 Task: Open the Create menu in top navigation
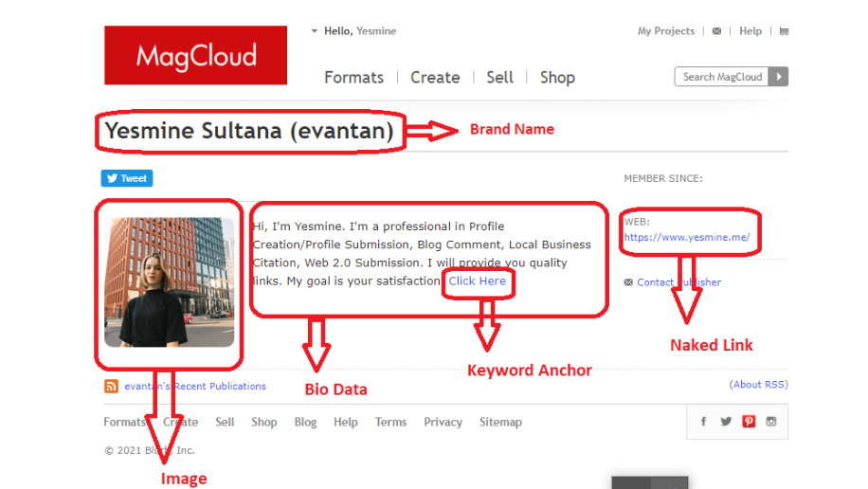click(x=435, y=78)
